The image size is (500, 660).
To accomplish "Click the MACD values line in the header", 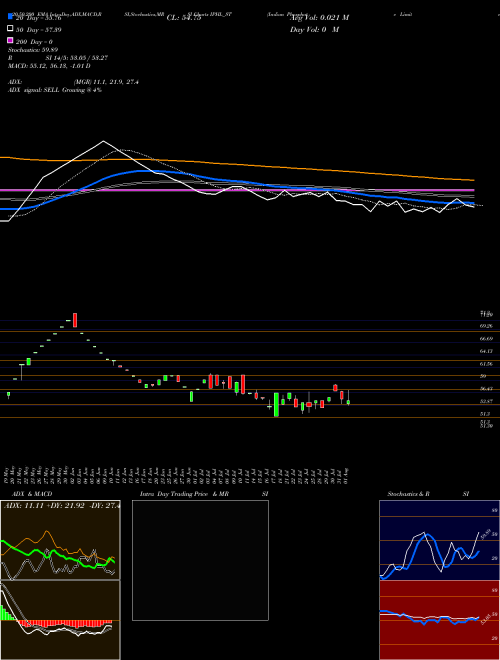I will [49, 66].
